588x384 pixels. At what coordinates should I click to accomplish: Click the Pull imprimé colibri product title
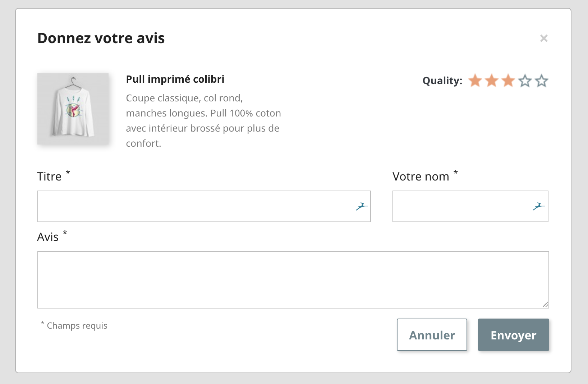[x=175, y=79]
